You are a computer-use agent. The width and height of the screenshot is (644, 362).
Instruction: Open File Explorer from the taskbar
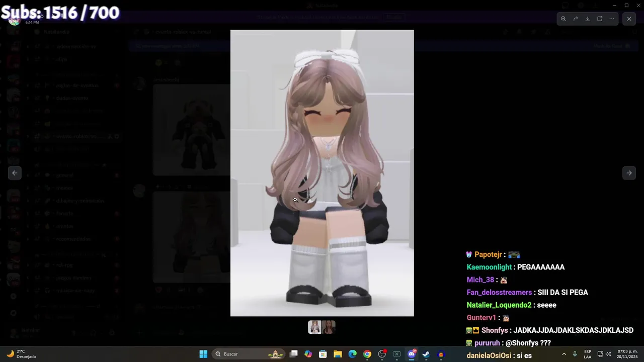coord(338,354)
